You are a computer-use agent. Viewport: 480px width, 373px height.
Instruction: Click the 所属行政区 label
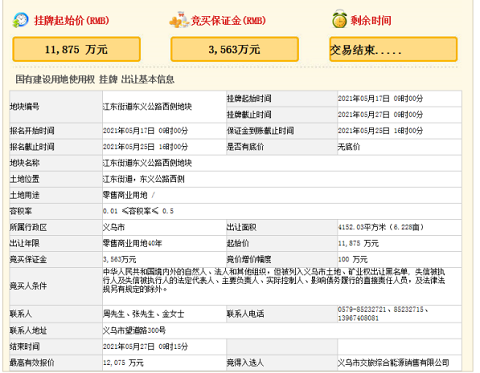click(x=28, y=227)
